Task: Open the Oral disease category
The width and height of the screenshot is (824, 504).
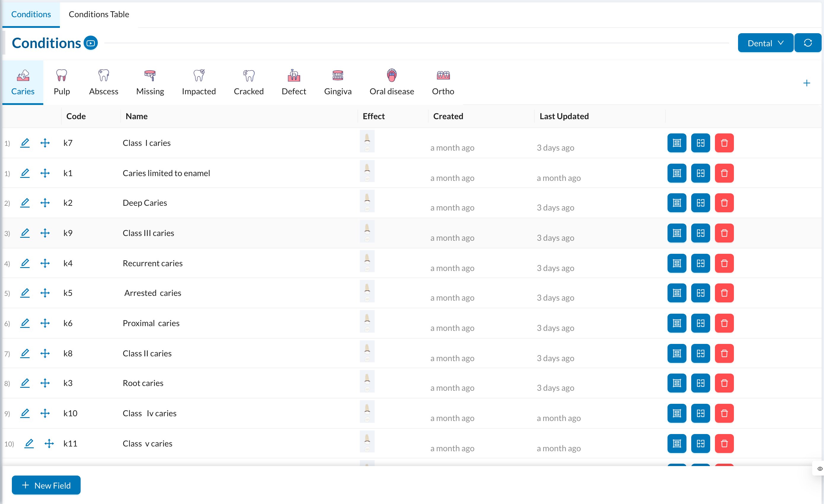Action: pyautogui.click(x=392, y=82)
